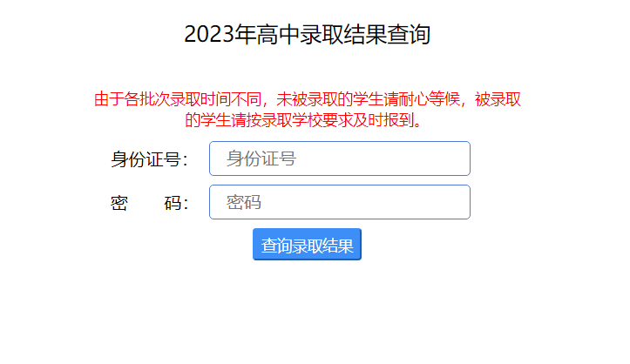This screenshot has width=630, height=364.
Task: Focus the 密码 password input box
Action: pos(340,202)
